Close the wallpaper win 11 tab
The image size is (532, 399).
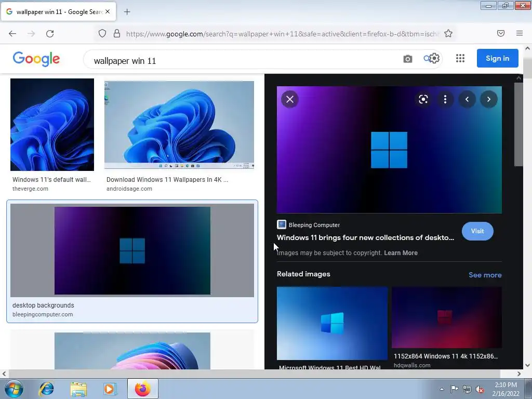(108, 11)
